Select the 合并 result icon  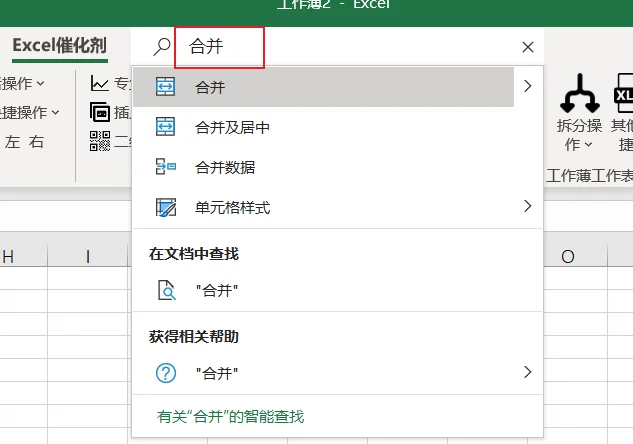click(166, 86)
